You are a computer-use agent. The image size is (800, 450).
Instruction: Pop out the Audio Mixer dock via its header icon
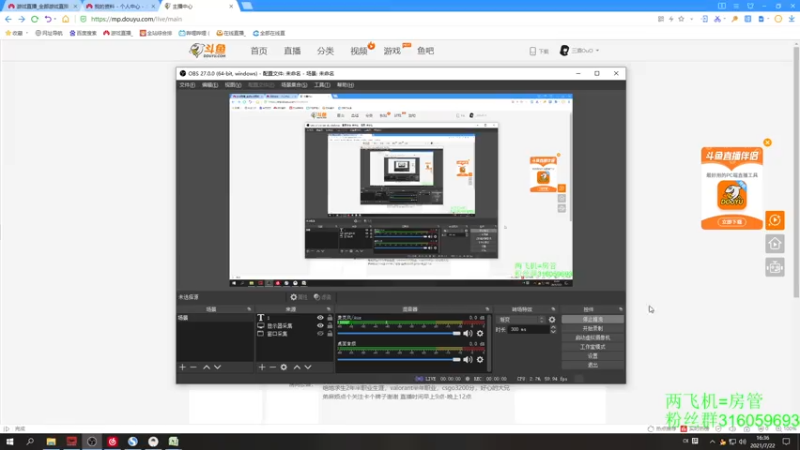487,309
